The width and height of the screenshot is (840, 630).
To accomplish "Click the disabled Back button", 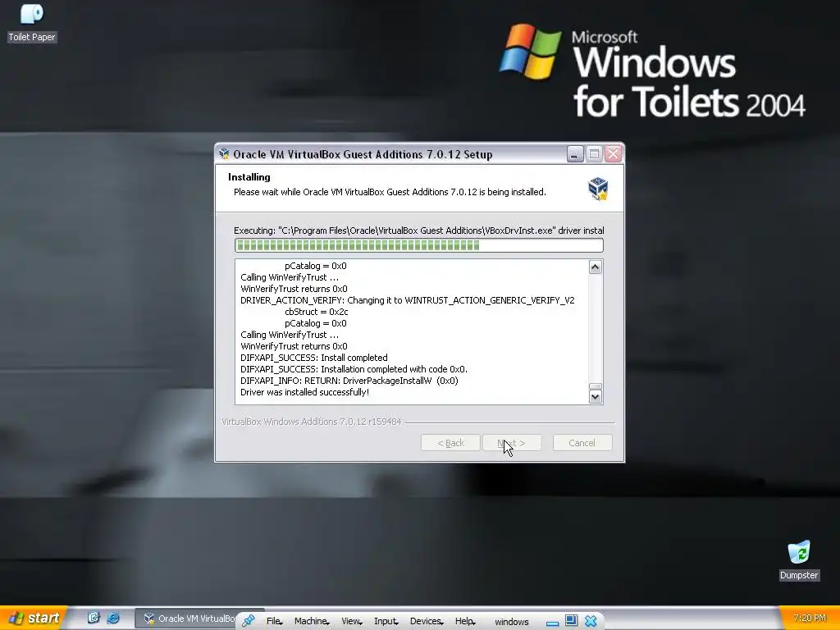I will point(450,442).
